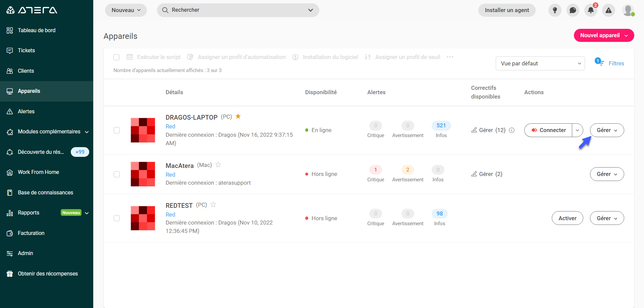This screenshot has width=644, height=308.
Task: Open notifications bell icon
Action: click(591, 10)
